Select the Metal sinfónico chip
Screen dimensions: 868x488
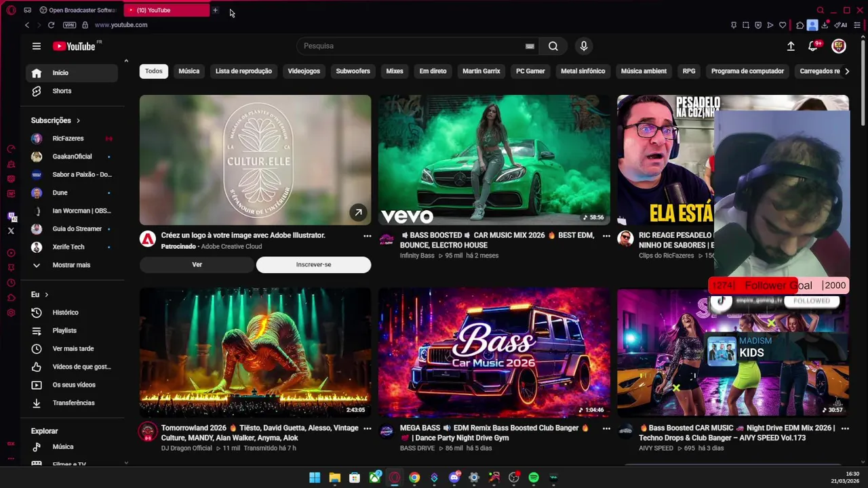tap(583, 71)
